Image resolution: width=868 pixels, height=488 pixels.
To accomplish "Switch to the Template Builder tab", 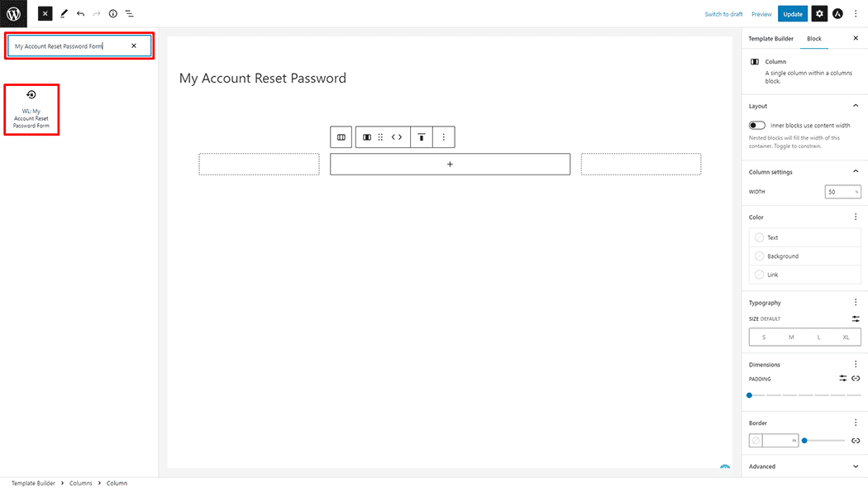I will [x=770, y=39].
